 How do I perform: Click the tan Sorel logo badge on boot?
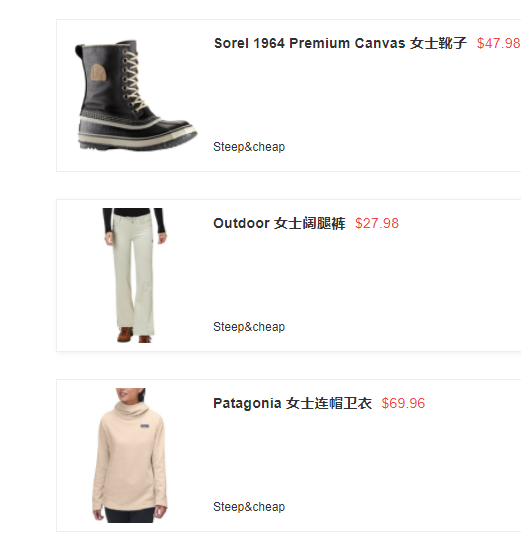(98, 72)
